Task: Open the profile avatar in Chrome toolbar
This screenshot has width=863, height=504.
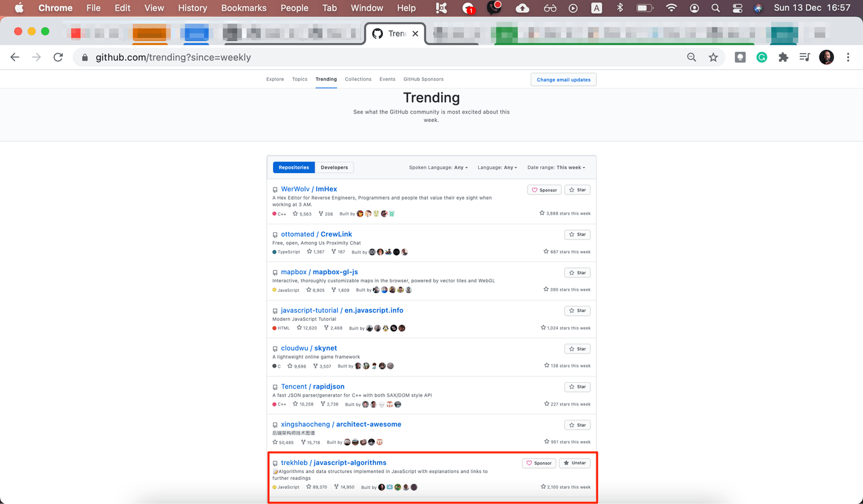Action: [826, 57]
